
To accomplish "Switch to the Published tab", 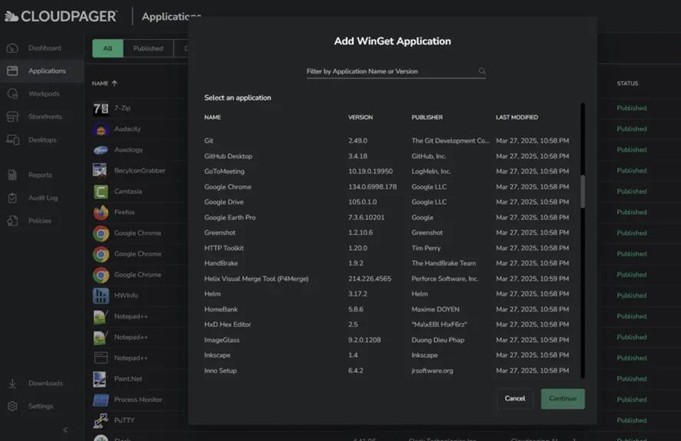I will (148, 48).
